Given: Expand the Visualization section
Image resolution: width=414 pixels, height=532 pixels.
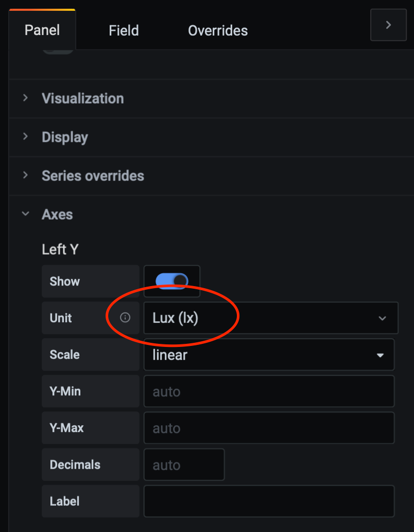Looking at the screenshot, I should click(x=82, y=98).
